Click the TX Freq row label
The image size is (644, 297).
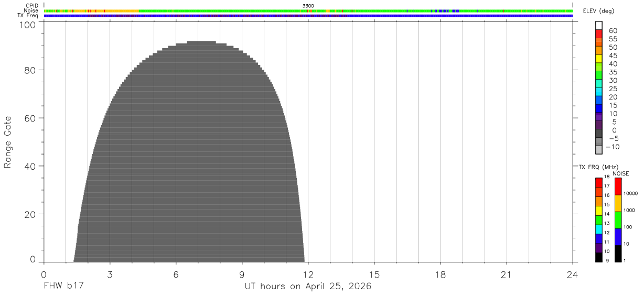[28, 15]
